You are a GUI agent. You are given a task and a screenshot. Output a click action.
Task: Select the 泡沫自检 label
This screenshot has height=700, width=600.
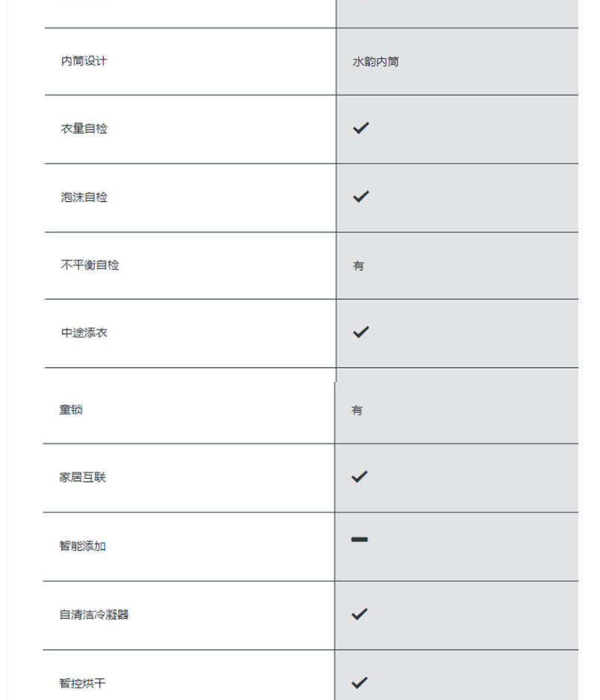tap(84, 197)
